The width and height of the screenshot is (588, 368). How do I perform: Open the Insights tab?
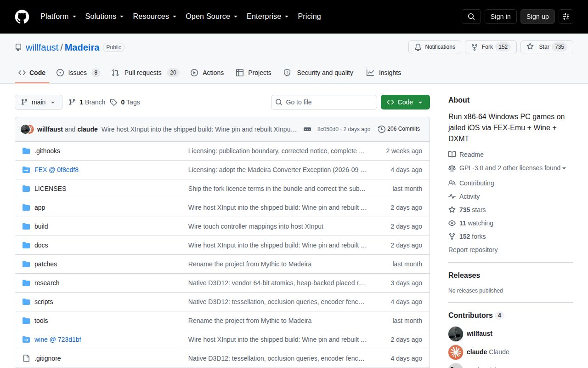tap(384, 73)
